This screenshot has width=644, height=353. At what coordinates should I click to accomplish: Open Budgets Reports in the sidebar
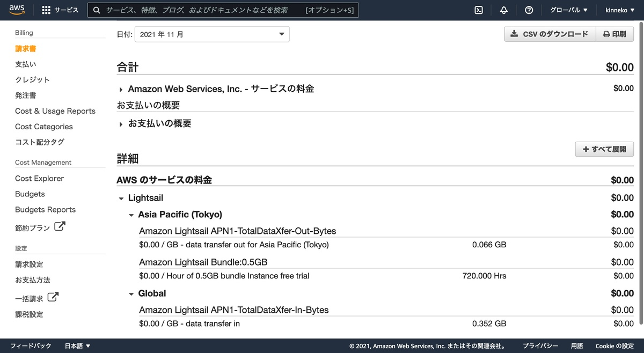[46, 210]
